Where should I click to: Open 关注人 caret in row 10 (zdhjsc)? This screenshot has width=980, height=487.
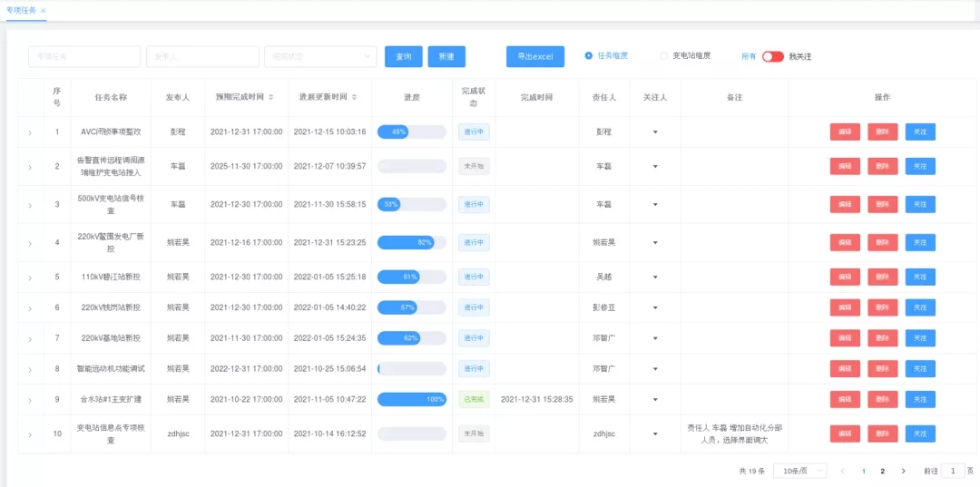click(x=655, y=434)
